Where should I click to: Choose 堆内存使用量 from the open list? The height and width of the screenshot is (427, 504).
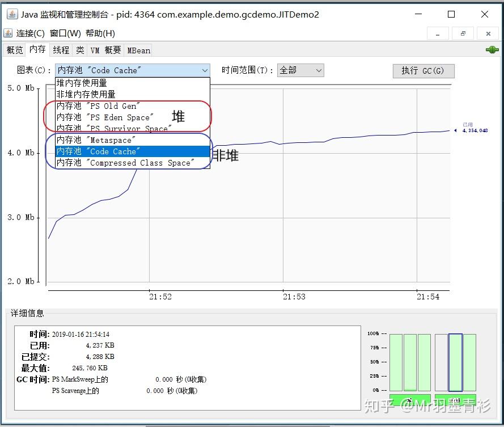[x=82, y=83]
